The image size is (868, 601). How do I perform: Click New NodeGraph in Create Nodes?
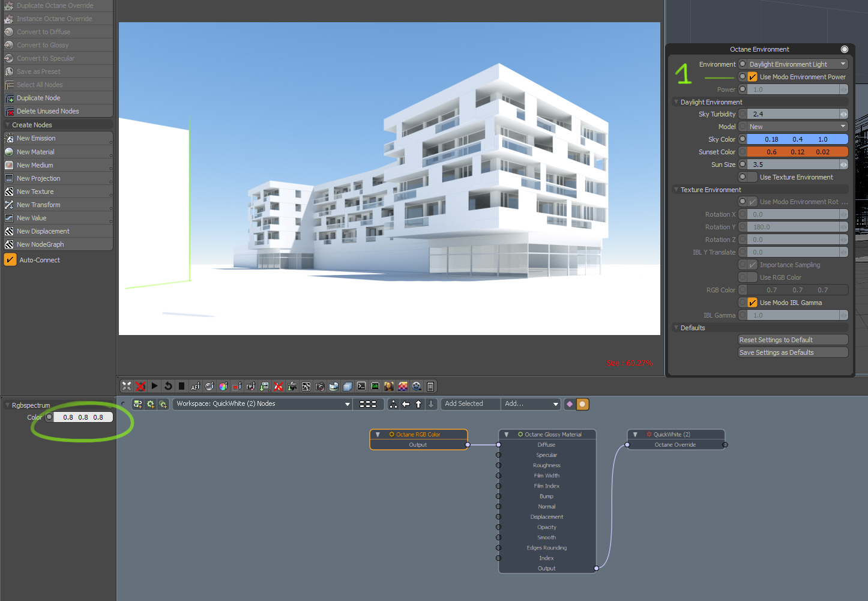[58, 244]
